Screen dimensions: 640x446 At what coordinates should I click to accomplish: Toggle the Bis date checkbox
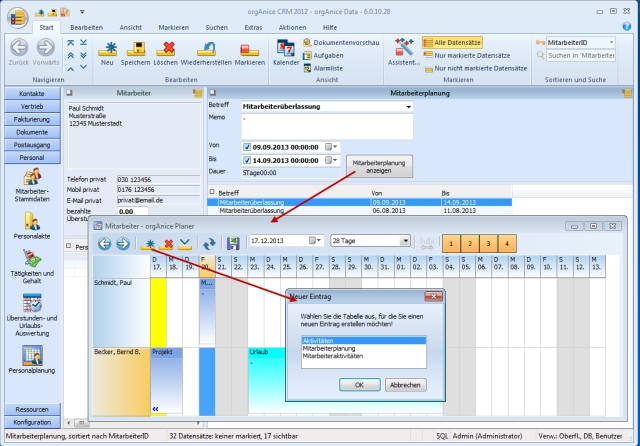[247, 160]
